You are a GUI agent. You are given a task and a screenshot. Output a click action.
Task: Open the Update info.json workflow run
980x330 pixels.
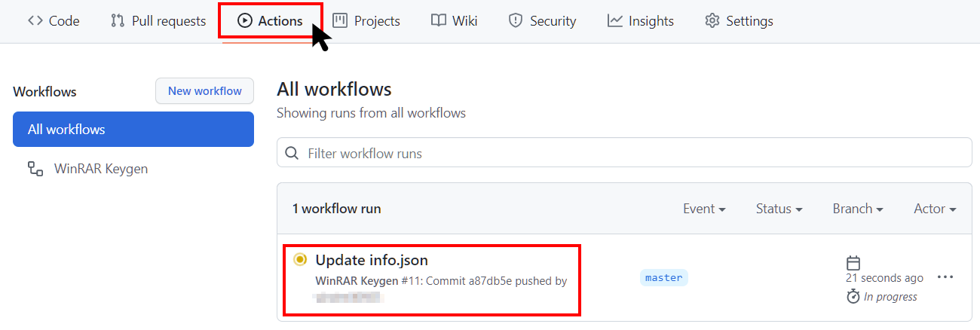[372, 261]
